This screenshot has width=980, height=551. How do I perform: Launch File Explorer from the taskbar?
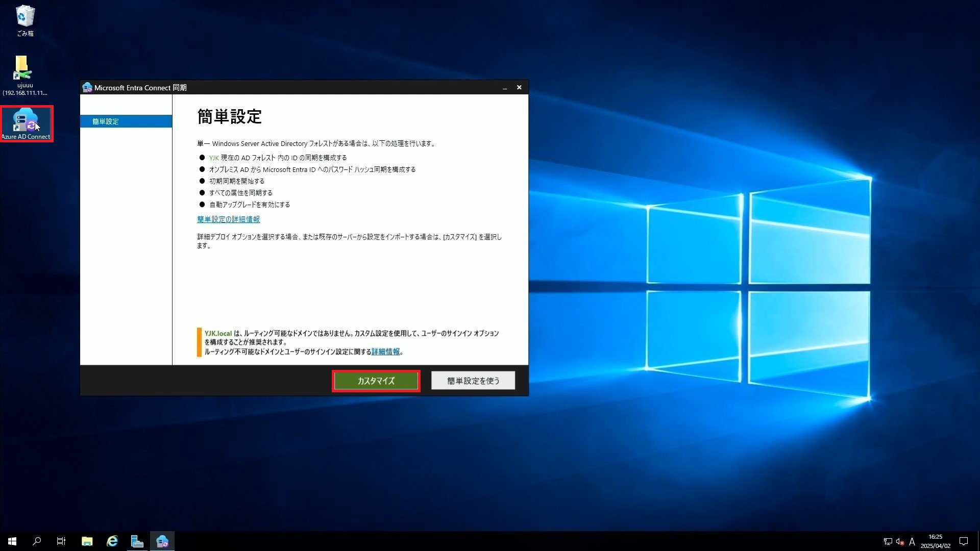click(x=87, y=541)
